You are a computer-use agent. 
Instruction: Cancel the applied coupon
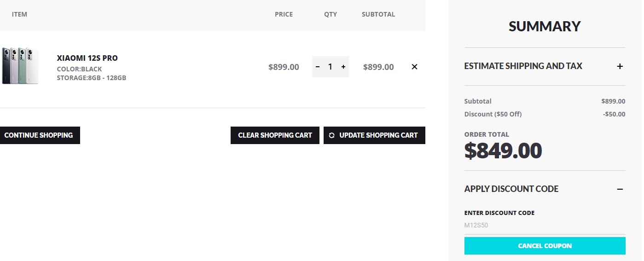tap(545, 246)
